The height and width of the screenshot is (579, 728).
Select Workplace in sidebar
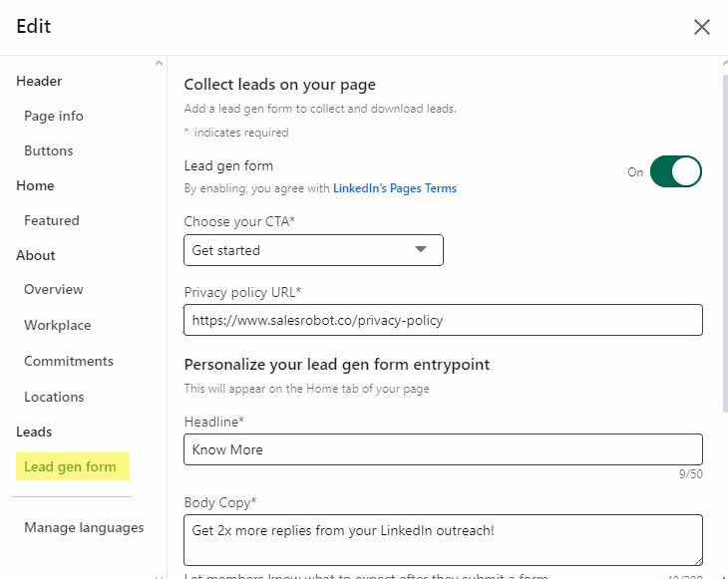pos(58,325)
